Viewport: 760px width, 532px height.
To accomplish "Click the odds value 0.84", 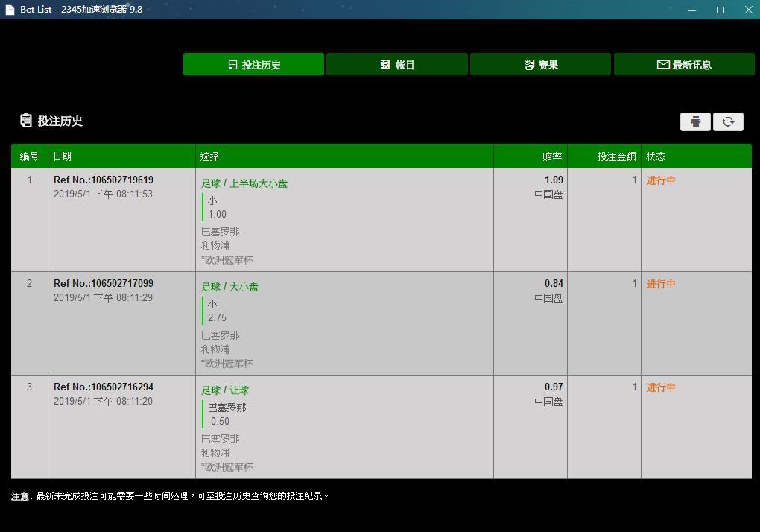I will pyautogui.click(x=554, y=283).
